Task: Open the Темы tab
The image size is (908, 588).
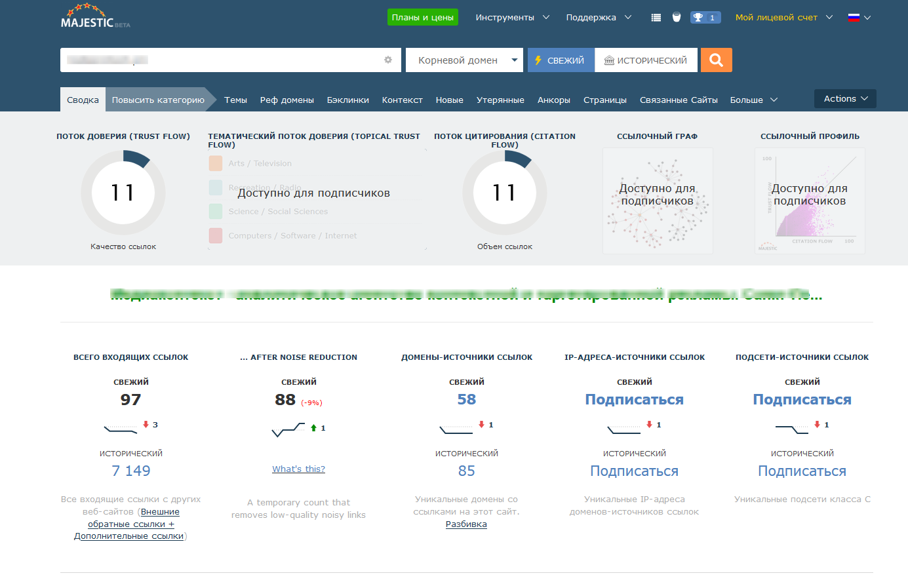Action: [235, 100]
